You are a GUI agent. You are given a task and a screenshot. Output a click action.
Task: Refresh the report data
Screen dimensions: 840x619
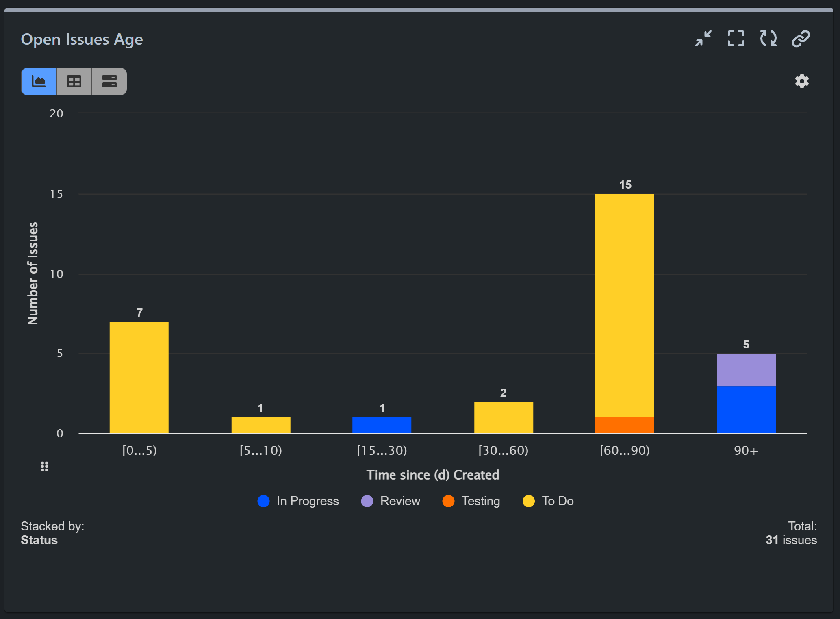tap(768, 39)
